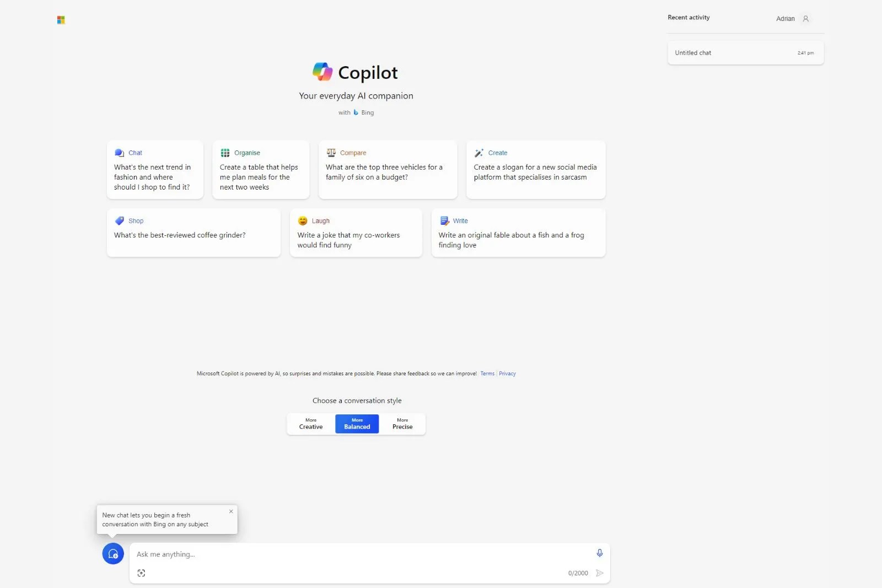This screenshot has width=882, height=588.
Task: Click the Copilot title text
Action: pyautogui.click(x=368, y=73)
